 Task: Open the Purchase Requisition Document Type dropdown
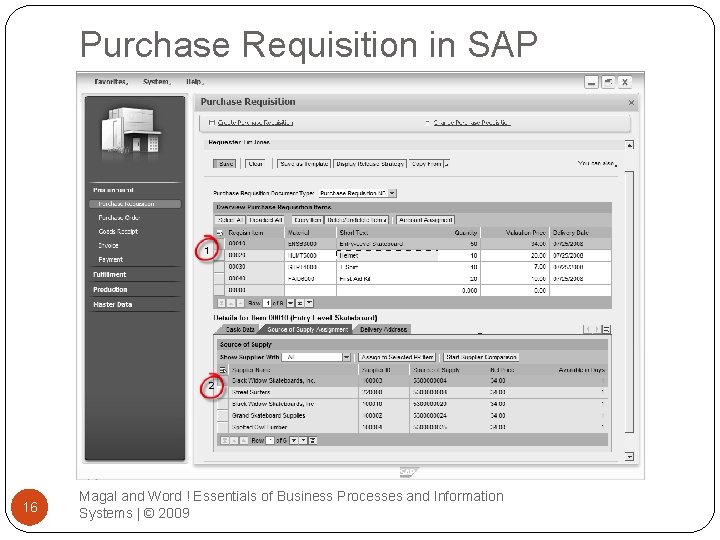(x=358, y=193)
